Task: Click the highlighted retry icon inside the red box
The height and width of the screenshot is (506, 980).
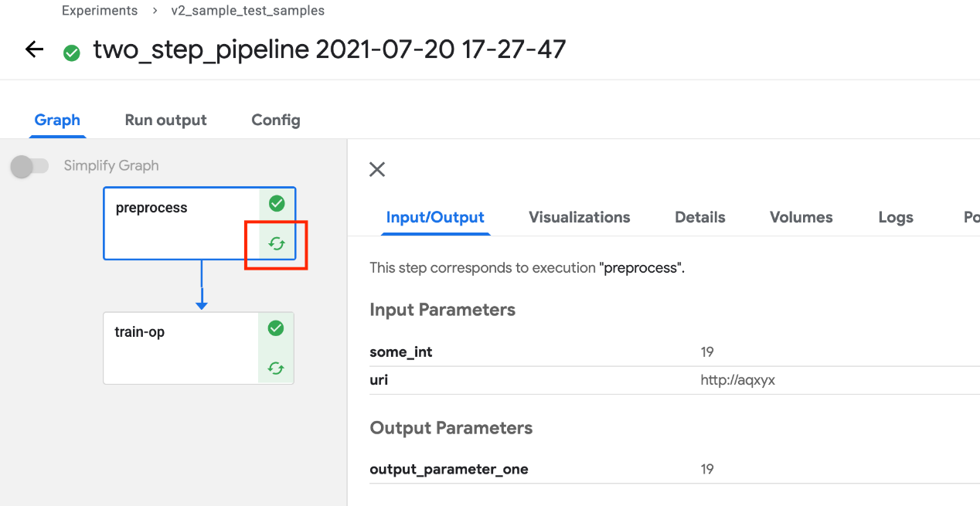Action: click(276, 242)
